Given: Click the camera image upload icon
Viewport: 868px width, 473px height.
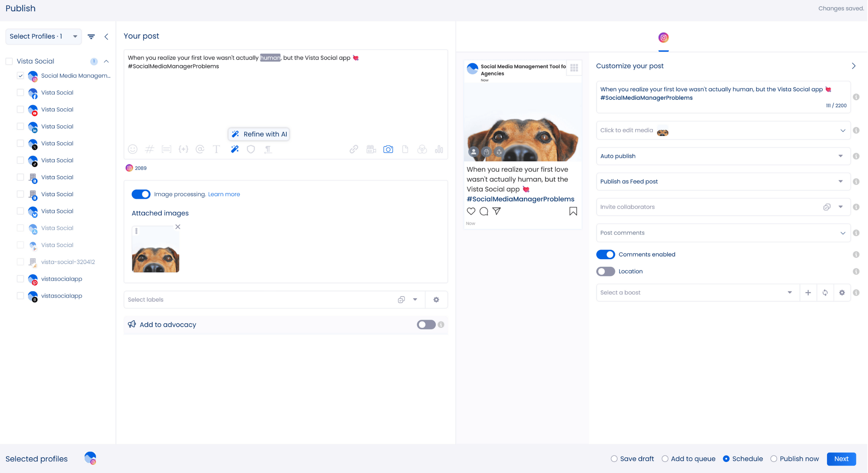Looking at the screenshot, I should [x=388, y=149].
